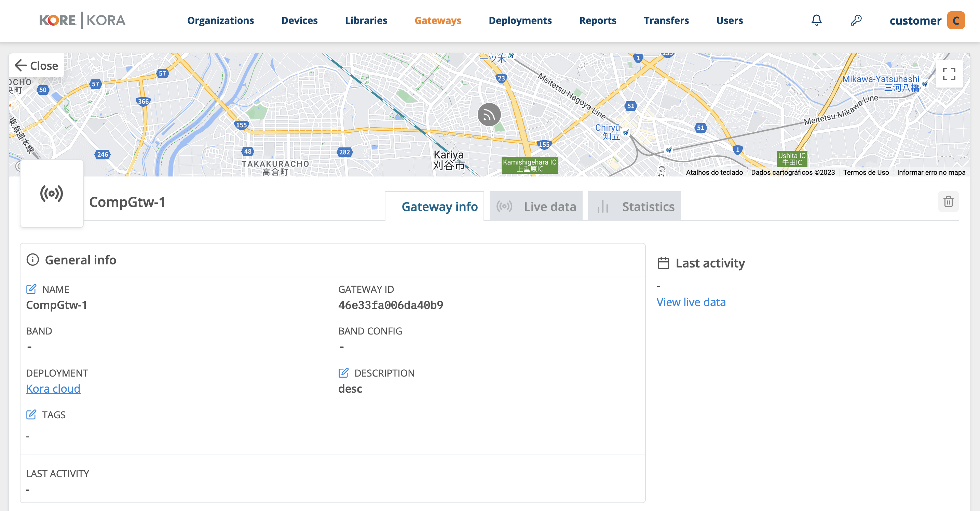Open the customer avatar badge C

(x=956, y=20)
